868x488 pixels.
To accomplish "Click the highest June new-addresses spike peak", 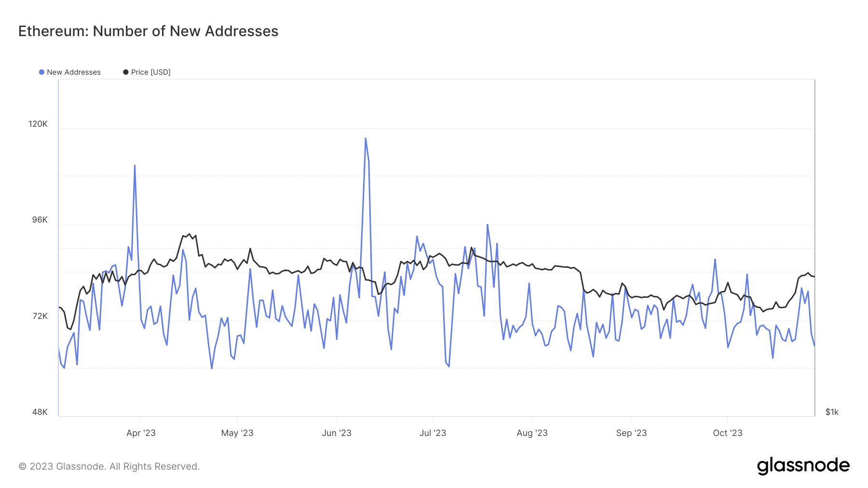I will coord(366,138).
